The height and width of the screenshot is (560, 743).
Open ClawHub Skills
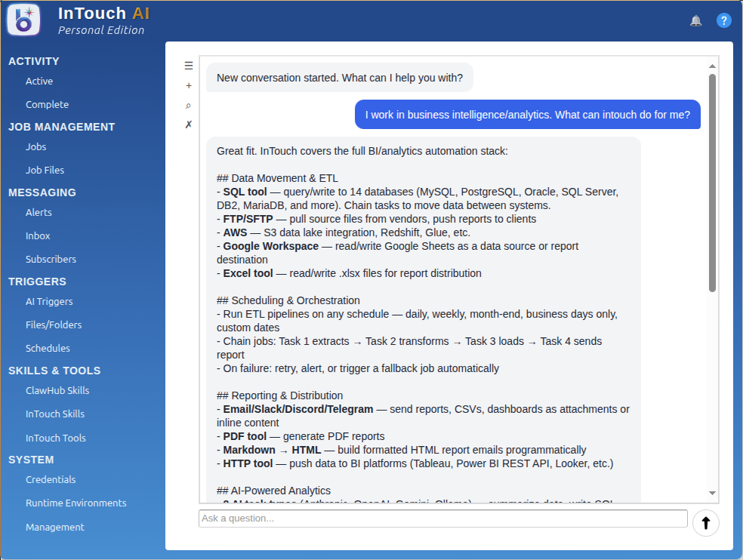pos(57,390)
